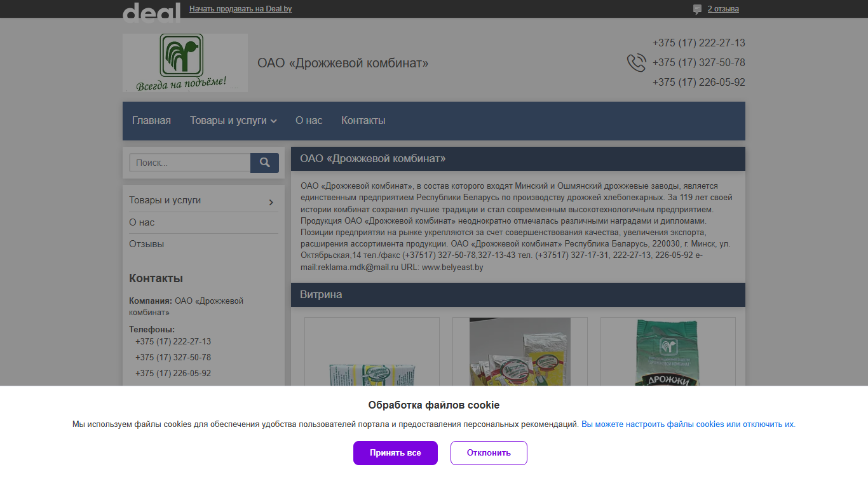Click header phone +375 (17) 327-50-78

[698, 63]
